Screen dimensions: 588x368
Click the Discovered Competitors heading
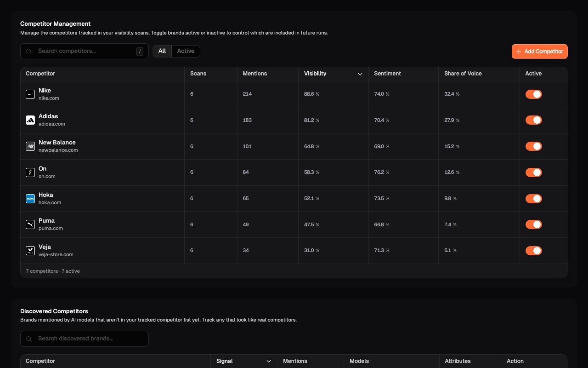point(54,311)
